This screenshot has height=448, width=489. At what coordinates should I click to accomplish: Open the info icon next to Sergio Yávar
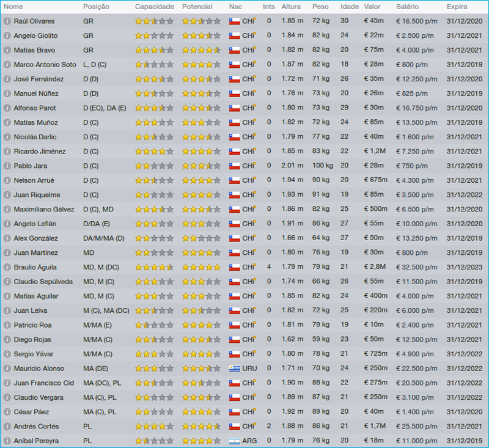7,354
